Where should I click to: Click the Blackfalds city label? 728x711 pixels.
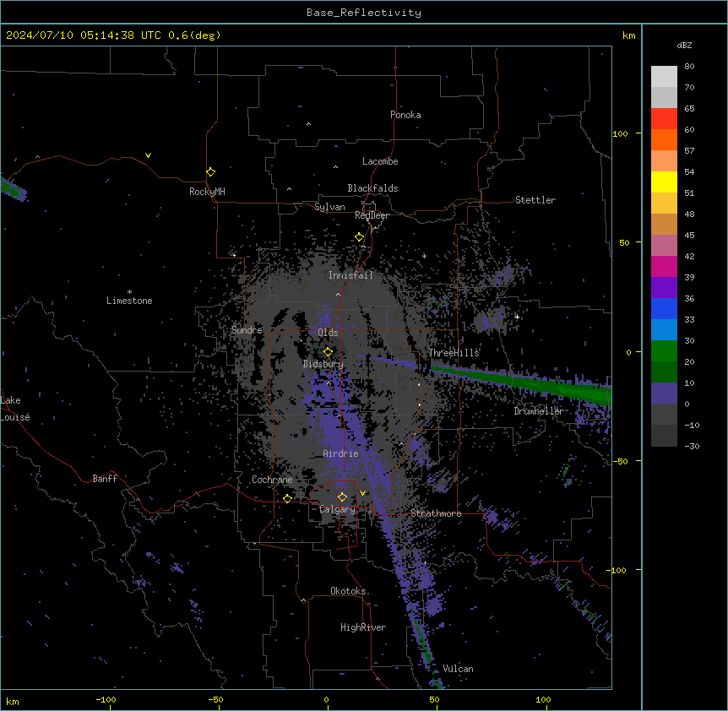pos(372,188)
